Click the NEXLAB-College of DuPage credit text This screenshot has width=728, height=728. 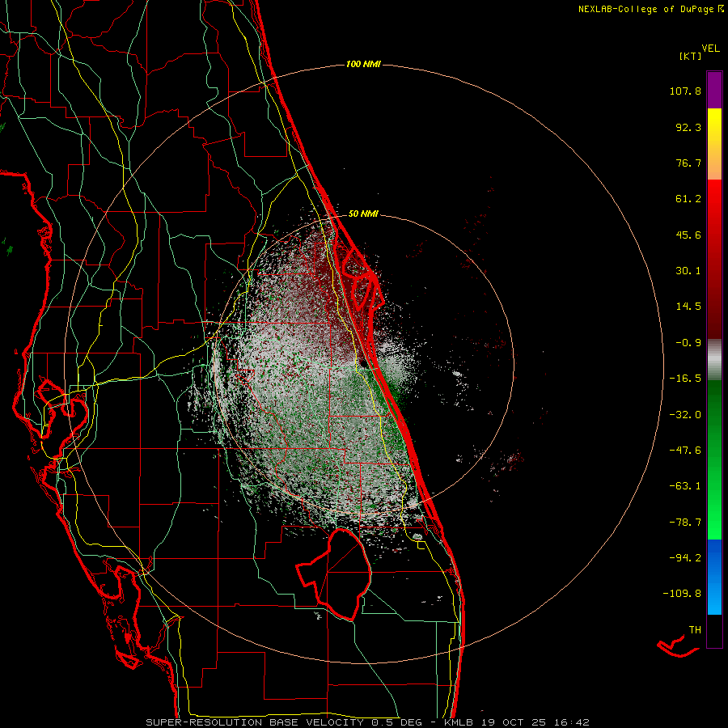(x=650, y=9)
